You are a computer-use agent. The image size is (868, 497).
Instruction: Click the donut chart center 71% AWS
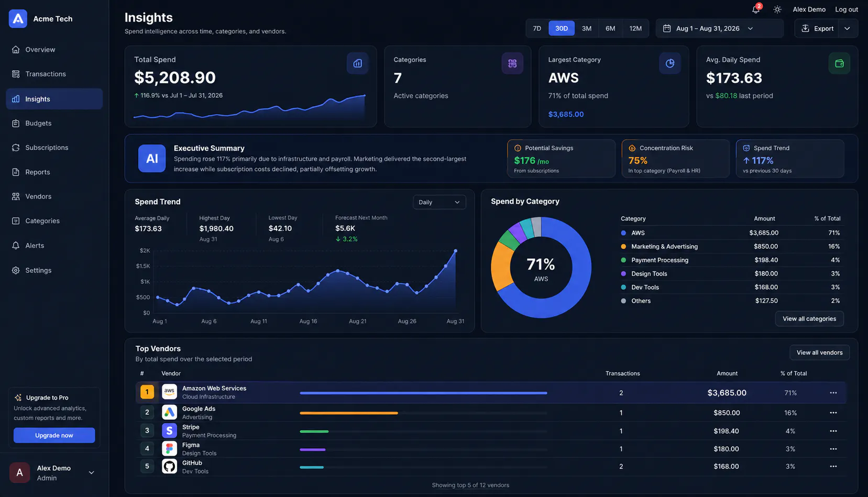click(541, 268)
